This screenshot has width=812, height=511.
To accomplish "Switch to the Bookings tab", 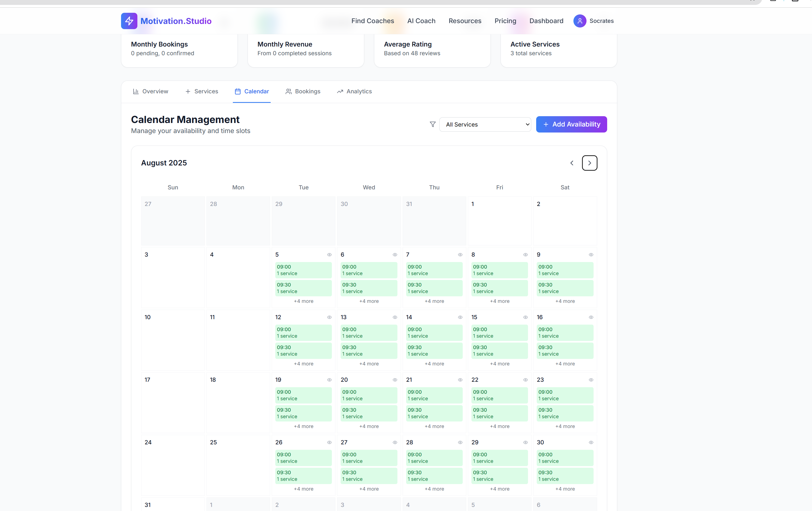I will coord(303,91).
